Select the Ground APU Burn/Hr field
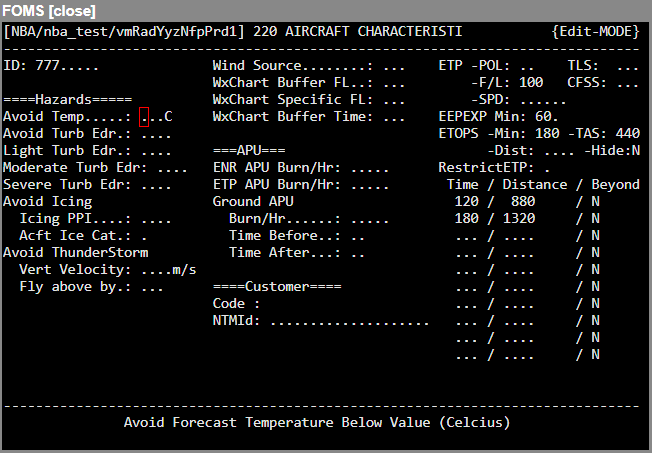Screen dimensions: 652x453 [x=370, y=219]
